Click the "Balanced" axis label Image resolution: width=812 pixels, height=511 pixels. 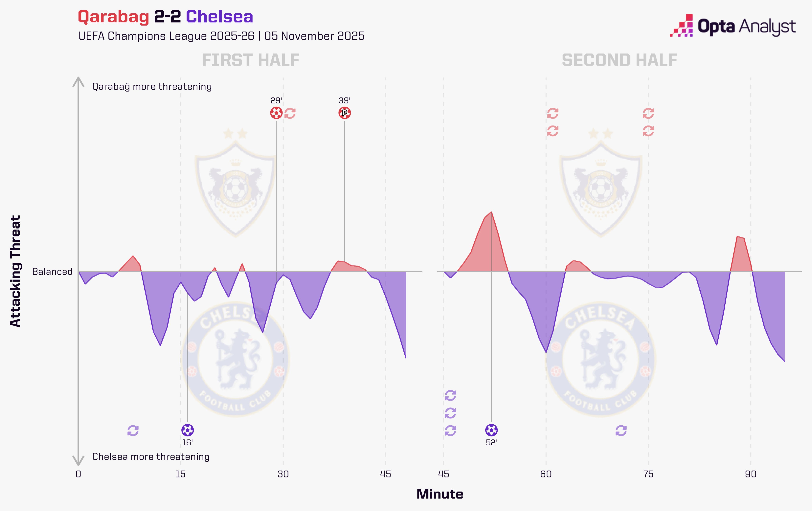click(52, 272)
